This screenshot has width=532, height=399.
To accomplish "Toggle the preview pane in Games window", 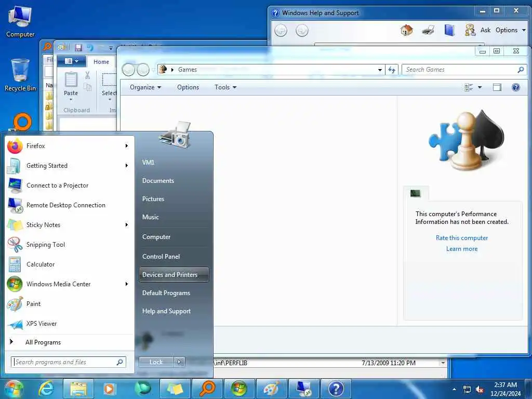I will coord(497,87).
